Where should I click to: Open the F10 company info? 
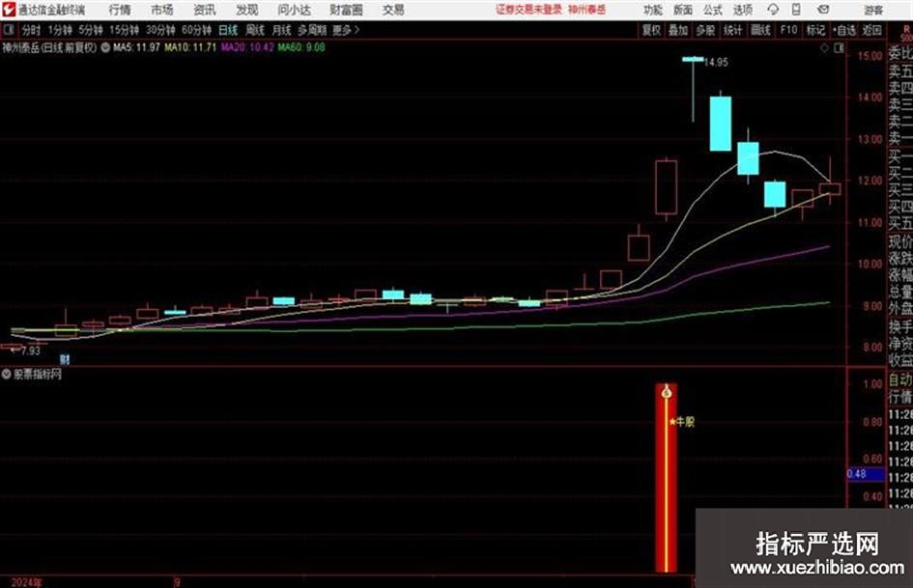point(788,30)
